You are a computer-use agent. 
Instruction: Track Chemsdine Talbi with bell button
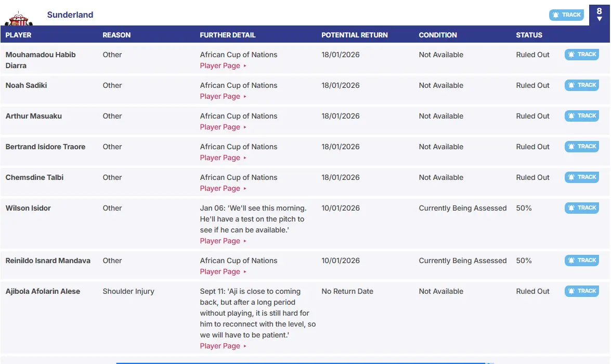click(x=582, y=177)
